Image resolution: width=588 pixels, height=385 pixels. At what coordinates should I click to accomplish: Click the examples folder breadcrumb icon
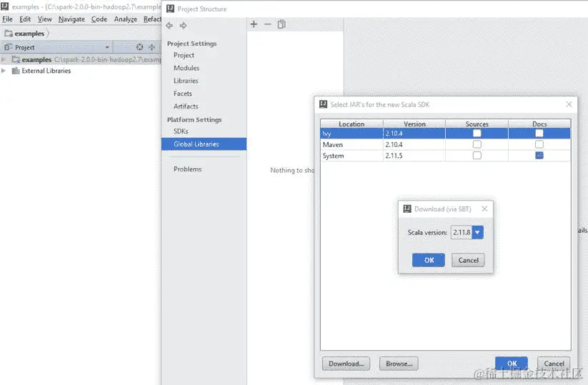[x=9, y=34]
